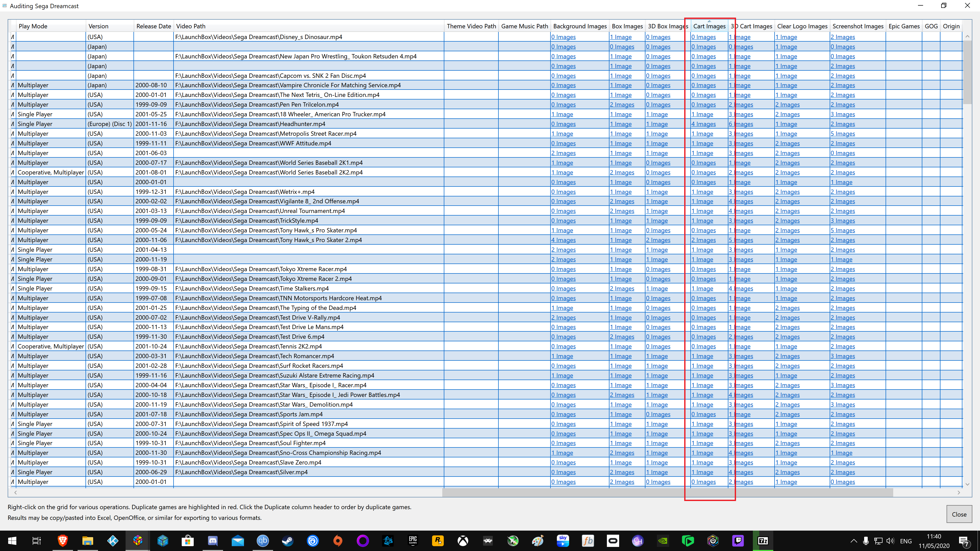
Task: Open '2 Images' clear logo link for WWF Attitude
Action: pyautogui.click(x=788, y=143)
